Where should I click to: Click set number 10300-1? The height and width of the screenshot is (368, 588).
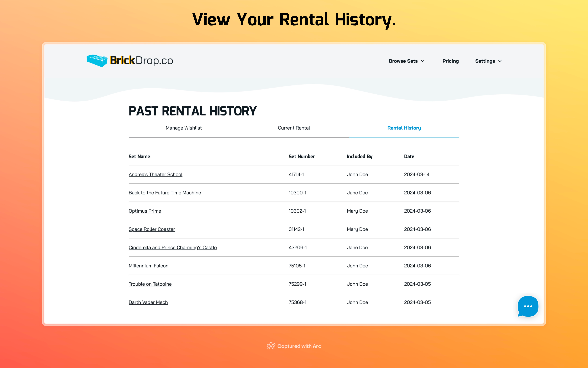pyautogui.click(x=297, y=193)
